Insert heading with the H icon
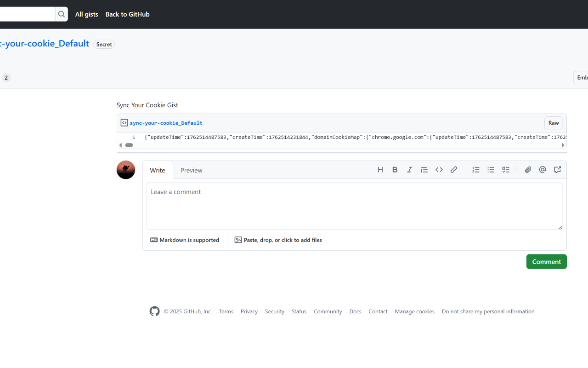This screenshot has height=368, width=588. pyautogui.click(x=380, y=170)
